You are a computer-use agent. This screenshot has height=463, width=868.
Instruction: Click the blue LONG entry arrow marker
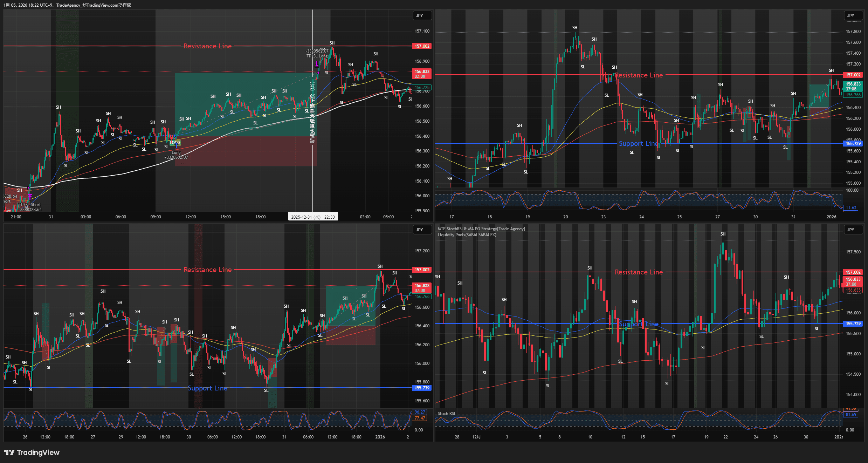coord(176,145)
